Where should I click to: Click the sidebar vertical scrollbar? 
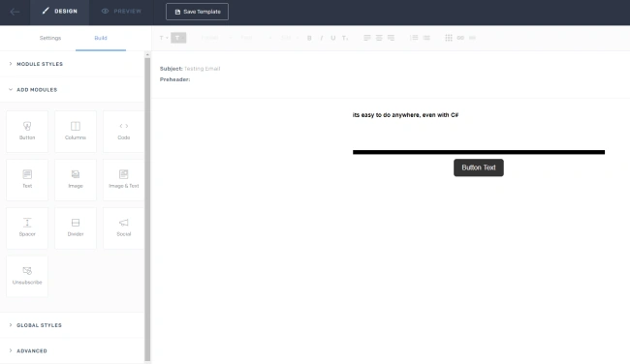147,209
